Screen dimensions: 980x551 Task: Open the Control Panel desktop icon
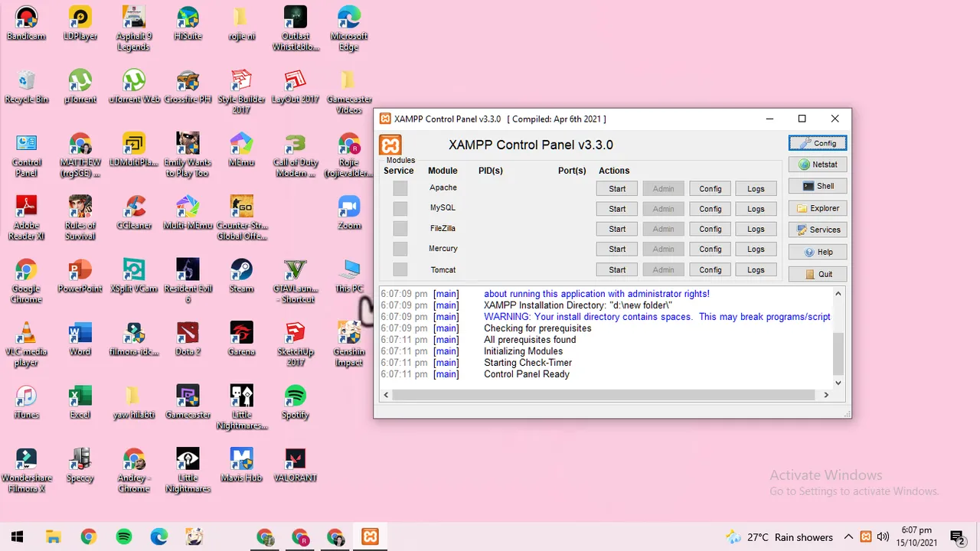27,155
